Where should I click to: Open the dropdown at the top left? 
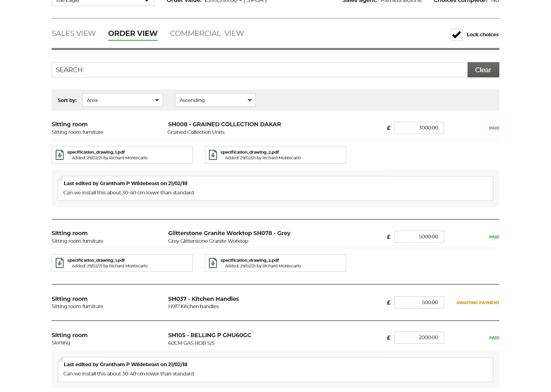[x=103, y=2]
